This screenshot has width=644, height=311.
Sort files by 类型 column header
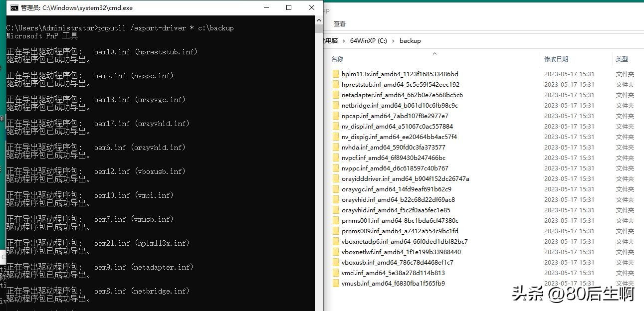(x=622, y=59)
